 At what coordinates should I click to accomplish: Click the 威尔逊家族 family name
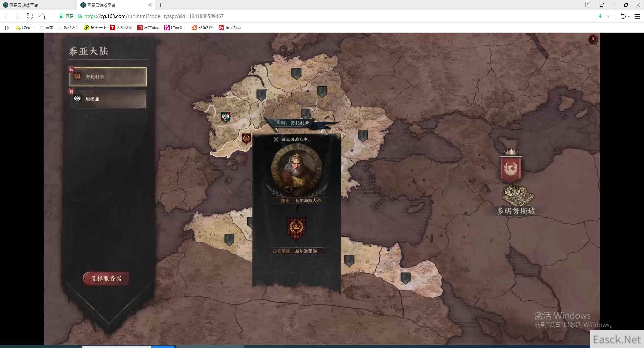[306, 251]
